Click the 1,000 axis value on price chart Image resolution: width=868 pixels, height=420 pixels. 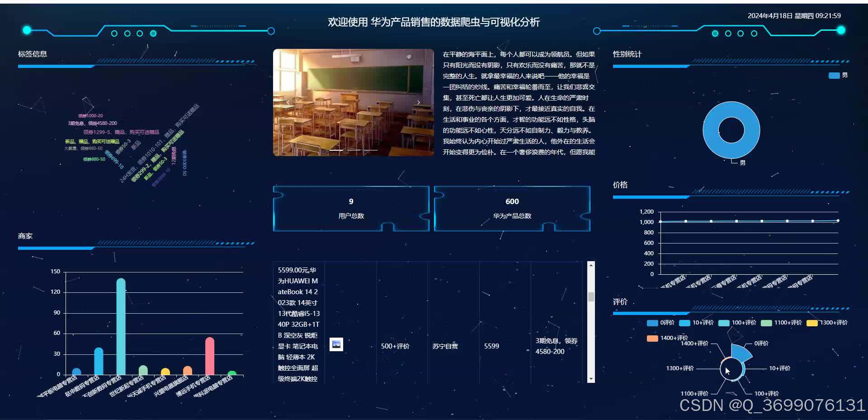(x=646, y=222)
